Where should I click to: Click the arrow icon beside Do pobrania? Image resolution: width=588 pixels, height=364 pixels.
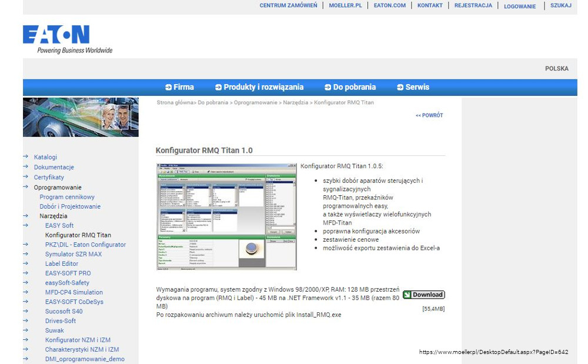pyautogui.click(x=328, y=88)
